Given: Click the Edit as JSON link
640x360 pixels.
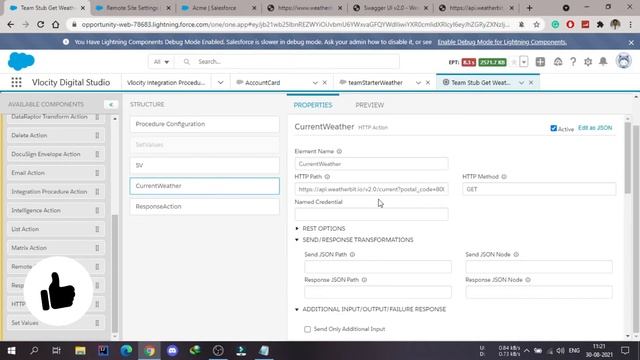Looking at the screenshot, I should pyautogui.click(x=595, y=128).
